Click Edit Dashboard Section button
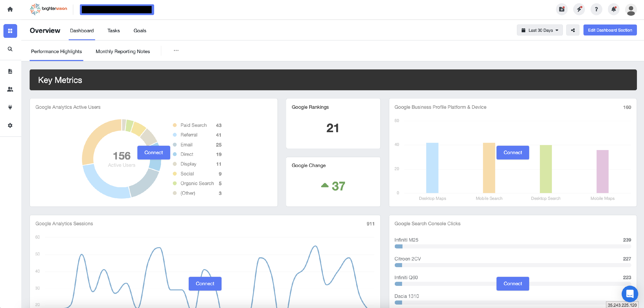The image size is (644, 308). point(610,30)
